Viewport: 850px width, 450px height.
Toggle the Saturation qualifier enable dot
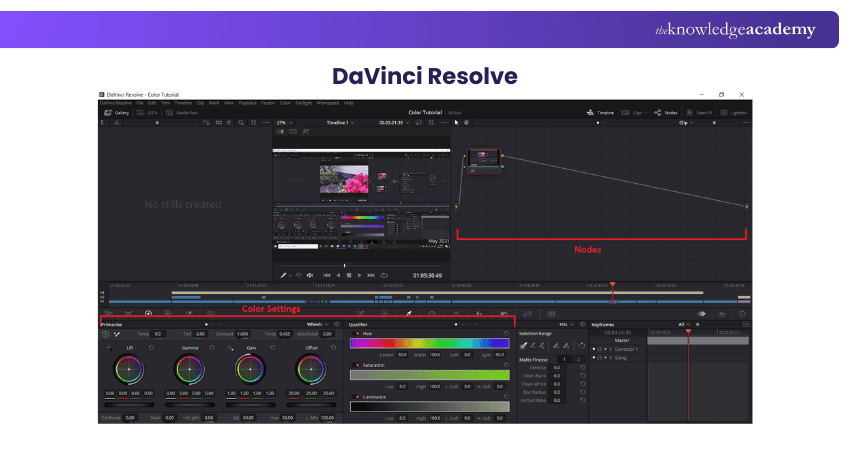click(357, 365)
